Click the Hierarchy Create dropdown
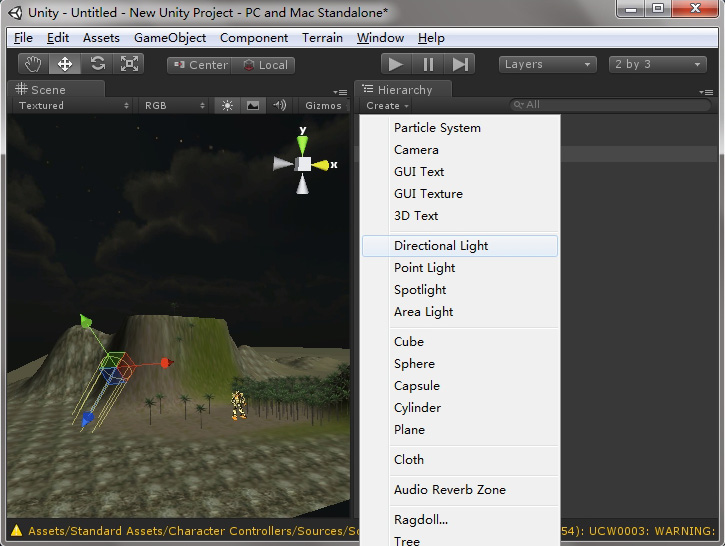The image size is (725, 546). tap(387, 105)
